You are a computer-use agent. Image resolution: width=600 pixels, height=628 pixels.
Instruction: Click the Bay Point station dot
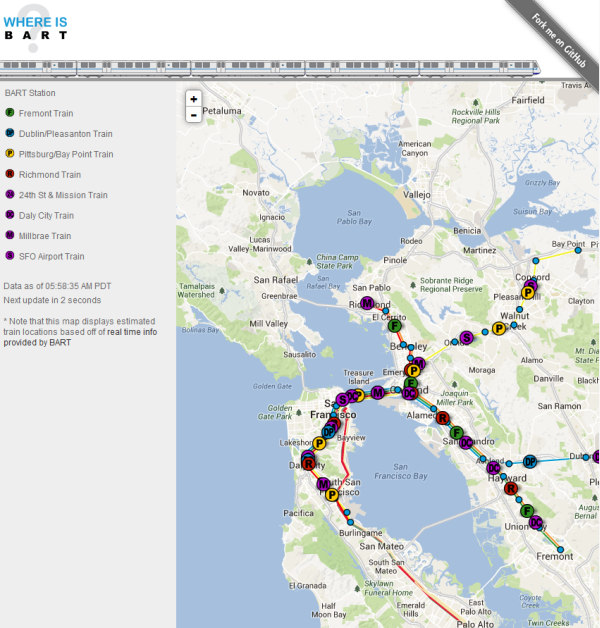tap(578, 250)
